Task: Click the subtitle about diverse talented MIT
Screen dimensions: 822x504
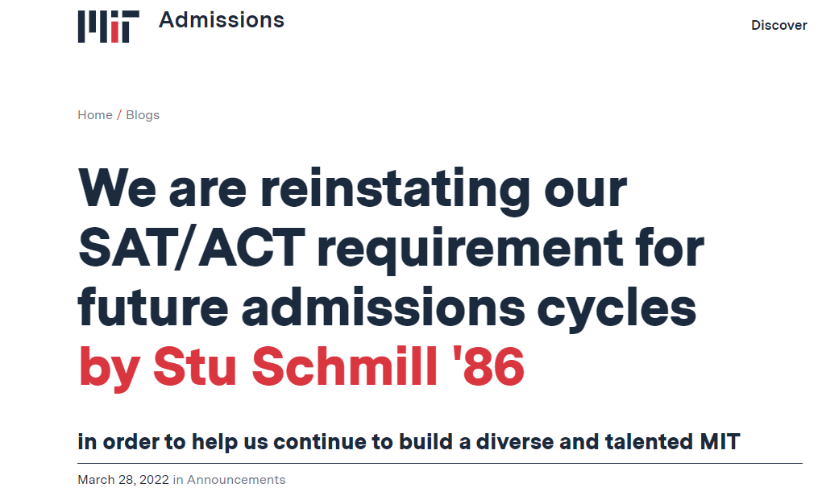Action: pos(409,441)
